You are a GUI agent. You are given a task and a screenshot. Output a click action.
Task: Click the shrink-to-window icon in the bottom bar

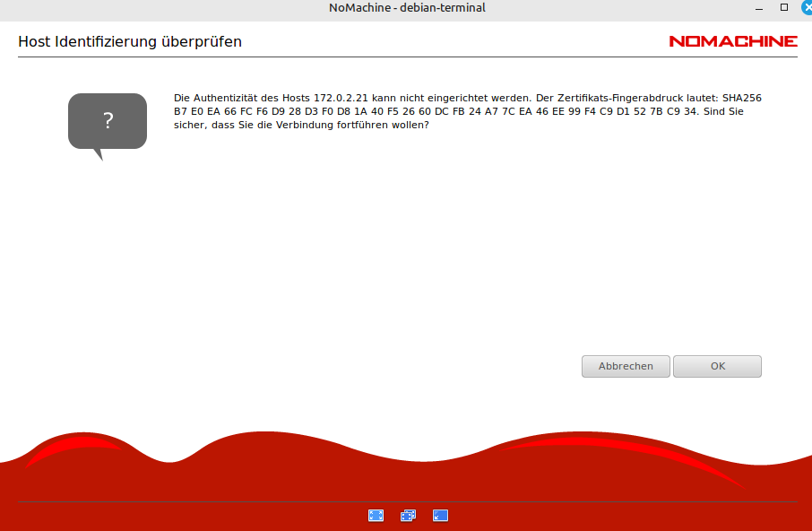tap(440, 516)
